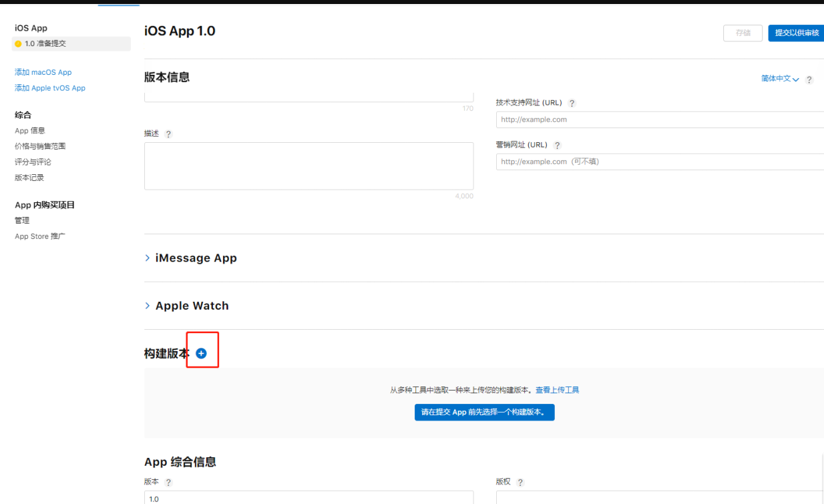The height and width of the screenshot is (504, 824).
Task: Click the 提交以供审核 button
Action: (x=796, y=33)
